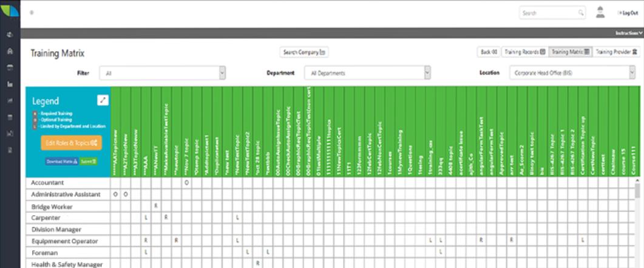Open the Filter dropdown showing All
Screen dimensions: 644x268
click(163, 73)
